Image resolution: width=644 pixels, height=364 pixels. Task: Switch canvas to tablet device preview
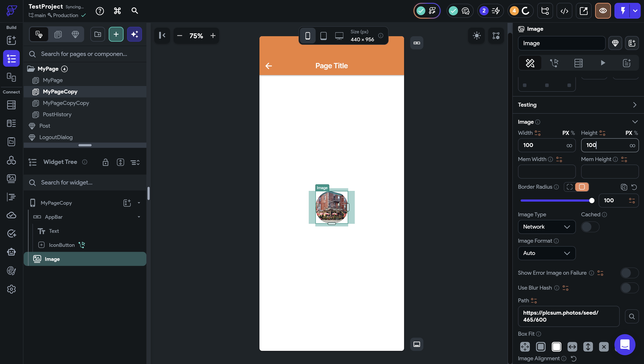coord(323,36)
